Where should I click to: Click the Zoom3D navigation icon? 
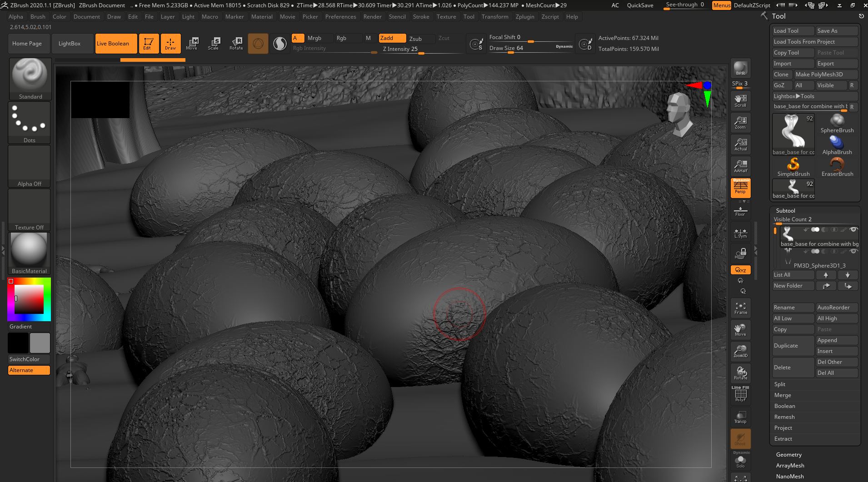(740, 352)
